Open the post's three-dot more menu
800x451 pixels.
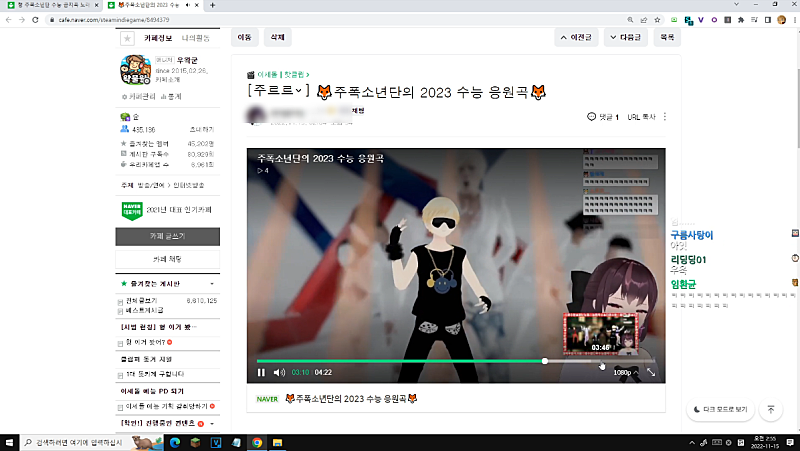coord(665,117)
